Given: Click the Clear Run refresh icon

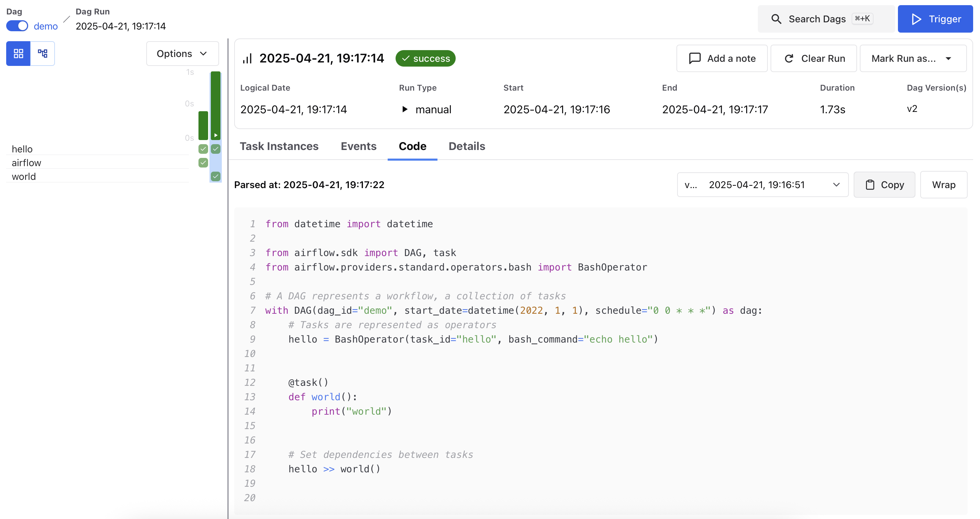Looking at the screenshot, I should tap(789, 58).
